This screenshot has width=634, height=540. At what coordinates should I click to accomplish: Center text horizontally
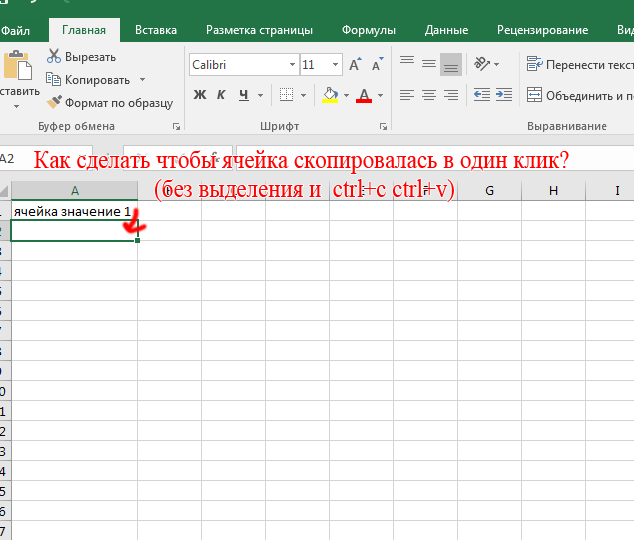429,95
